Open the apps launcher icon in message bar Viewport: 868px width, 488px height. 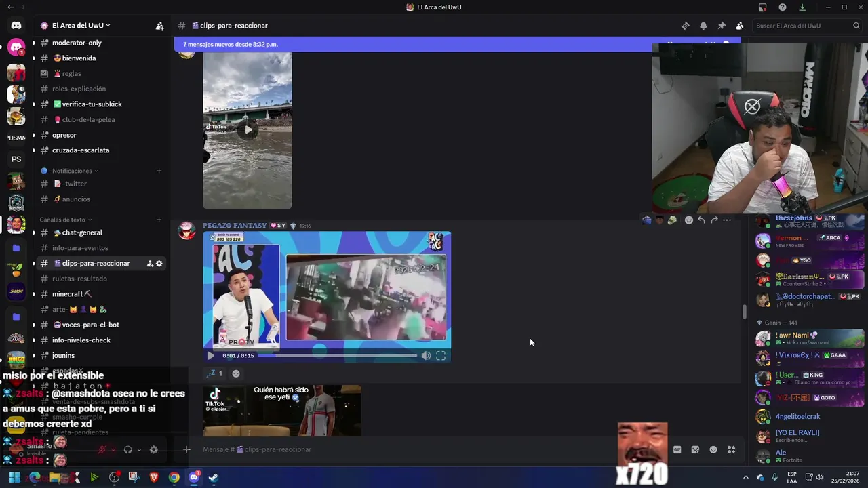[731, 449]
